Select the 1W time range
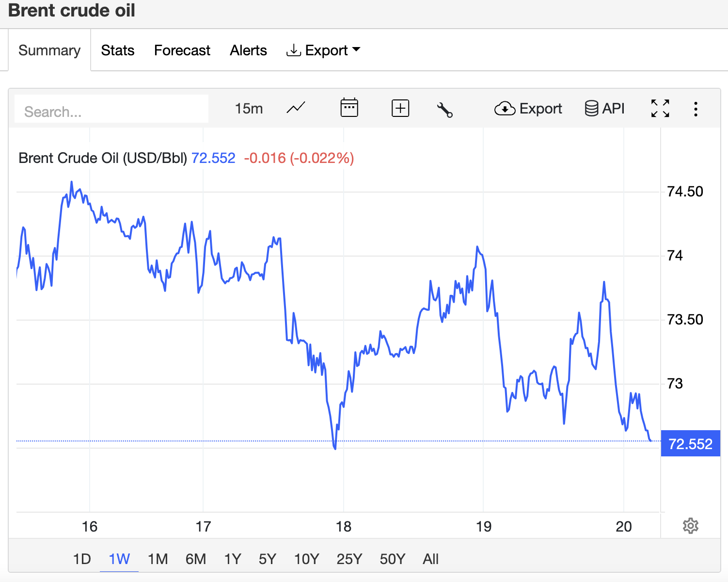The image size is (728, 582). [x=119, y=559]
